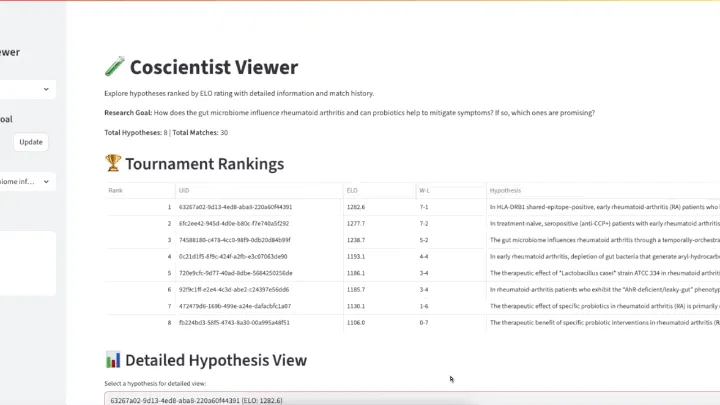Image resolution: width=720 pixels, height=405 pixels.
Task: Click hypothesis cell beginning 'In treatment-naive, seropositive'
Action: tap(603, 224)
